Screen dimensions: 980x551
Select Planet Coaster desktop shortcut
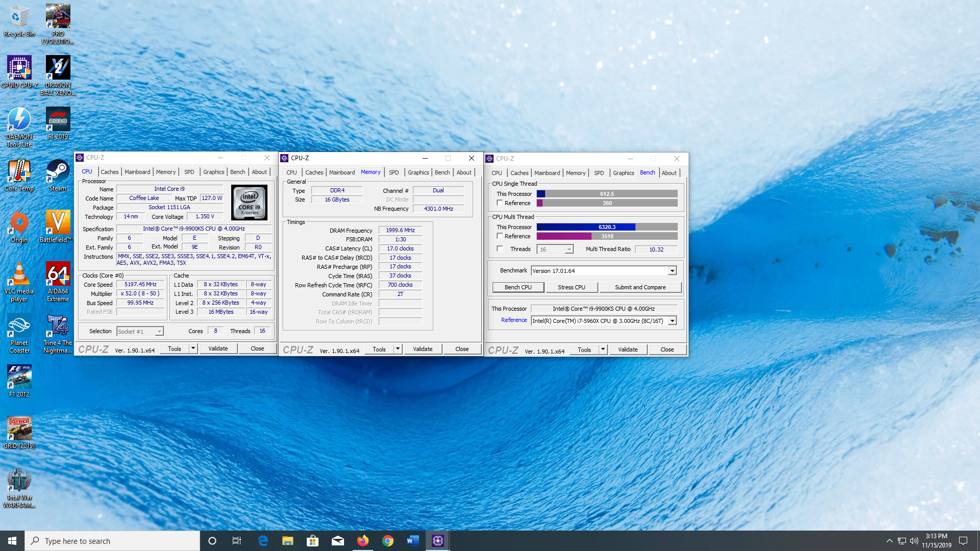click(x=19, y=333)
